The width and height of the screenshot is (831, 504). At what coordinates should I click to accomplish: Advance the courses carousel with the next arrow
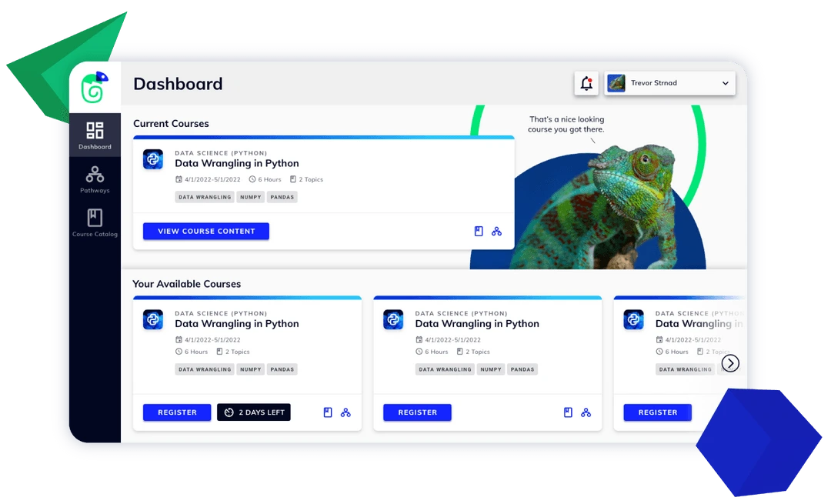730,363
